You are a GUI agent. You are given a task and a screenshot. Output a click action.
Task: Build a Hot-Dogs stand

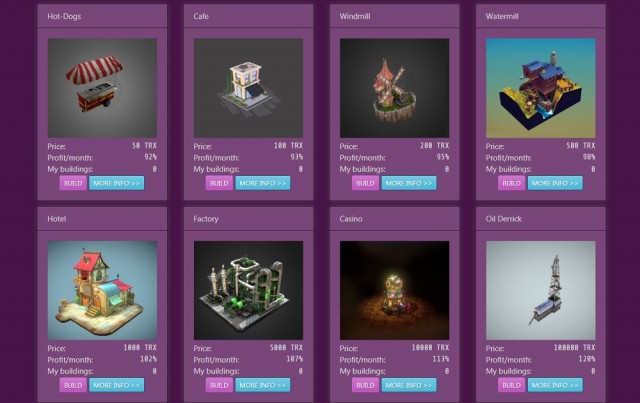pos(73,183)
